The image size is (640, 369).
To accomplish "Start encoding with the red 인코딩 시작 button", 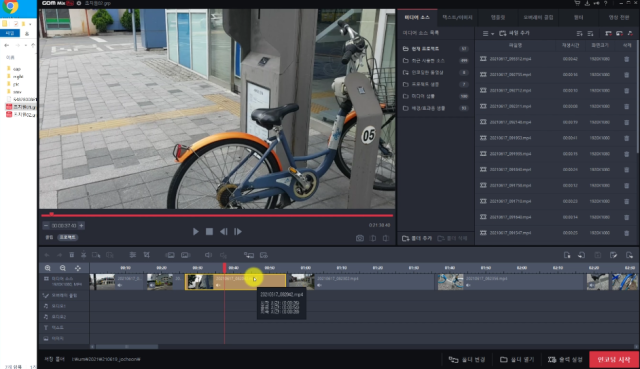I will coord(614,359).
